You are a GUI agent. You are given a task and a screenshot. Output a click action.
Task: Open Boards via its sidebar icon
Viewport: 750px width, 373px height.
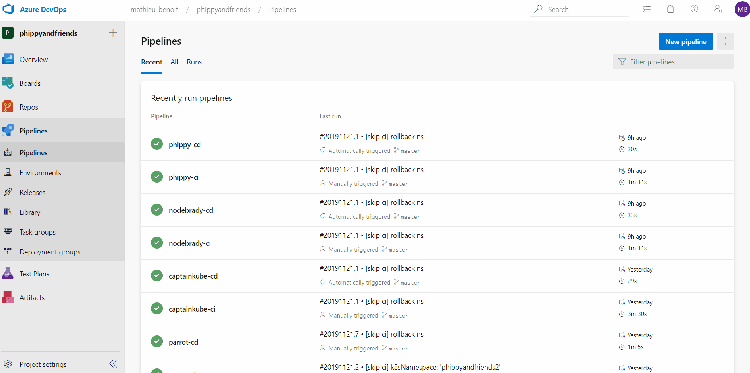[x=8, y=83]
